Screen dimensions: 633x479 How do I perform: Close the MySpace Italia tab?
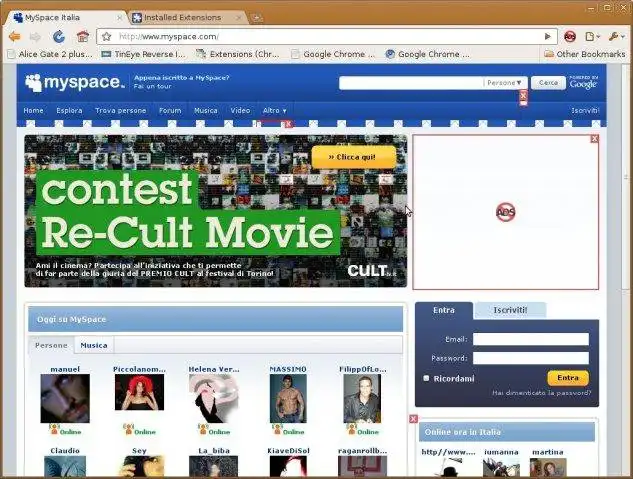pyautogui.click(x=119, y=17)
